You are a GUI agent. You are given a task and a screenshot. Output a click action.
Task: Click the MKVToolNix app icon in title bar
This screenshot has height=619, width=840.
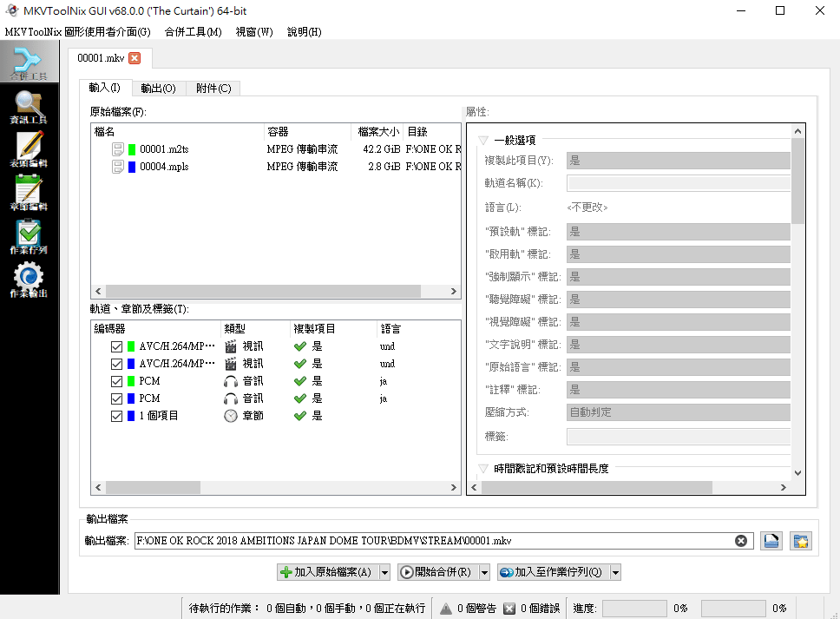(12, 10)
